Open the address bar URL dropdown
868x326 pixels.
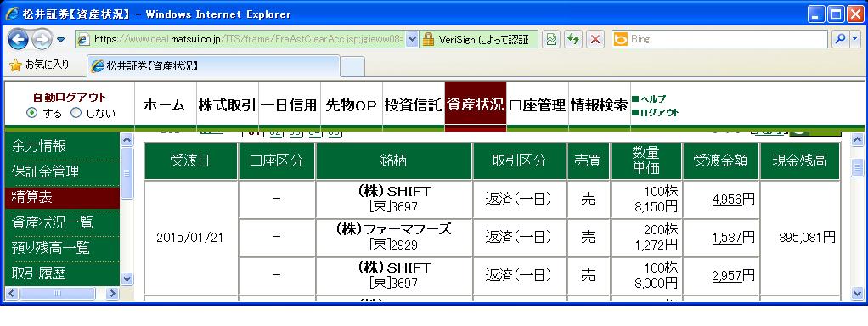[412, 39]
